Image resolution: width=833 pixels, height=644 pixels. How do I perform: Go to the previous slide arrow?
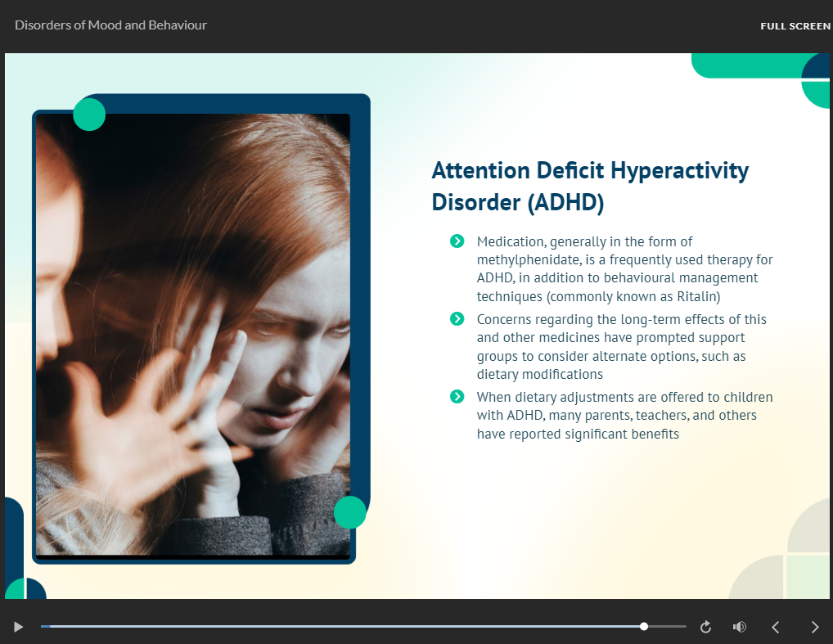[x=776, y=627]
